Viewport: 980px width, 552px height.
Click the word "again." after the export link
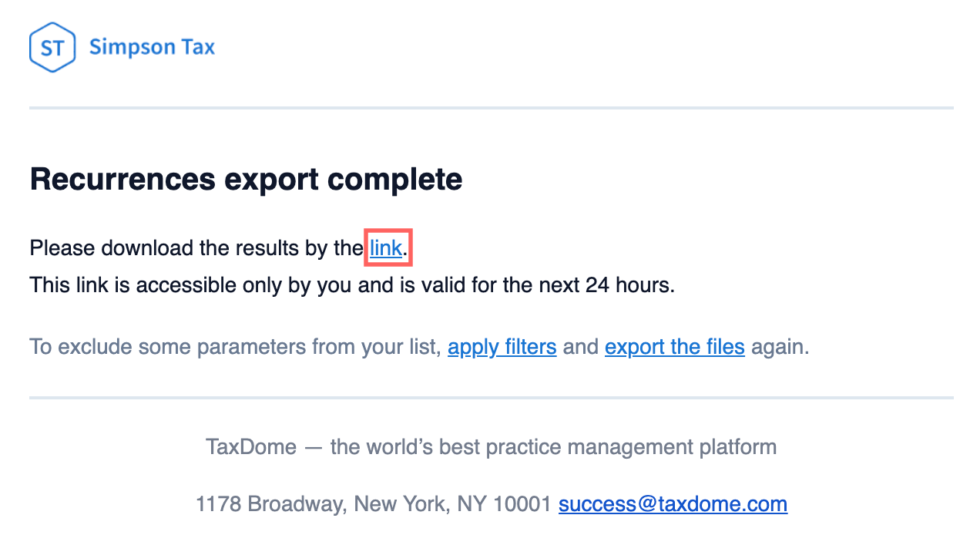[x=780, y=347]
